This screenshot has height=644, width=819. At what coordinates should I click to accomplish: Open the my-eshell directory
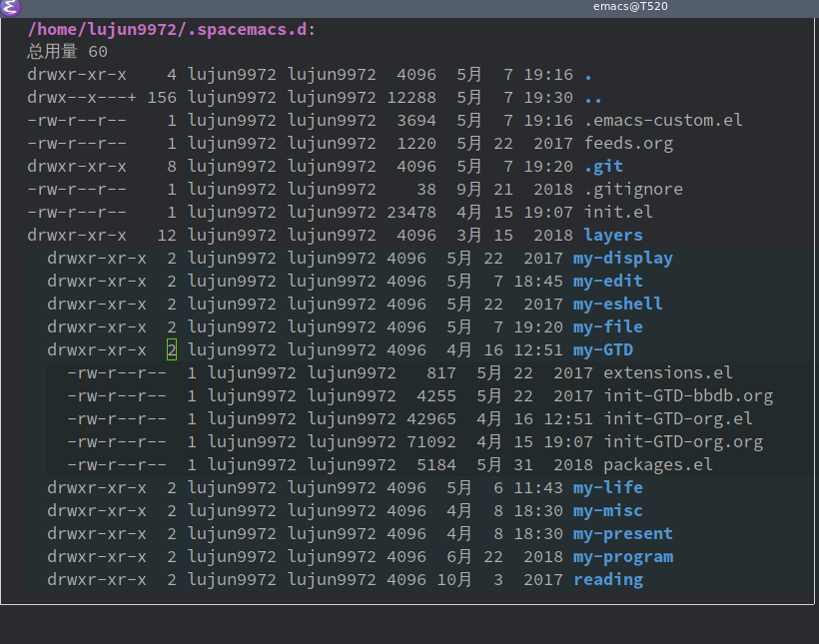617,304
